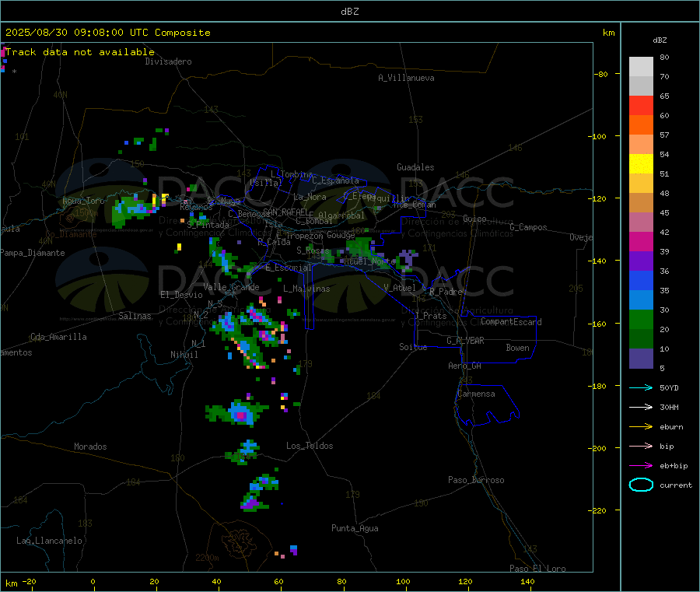Click the 100 km x-axis tick label
The image size is (700, 592).
[403, 581]
